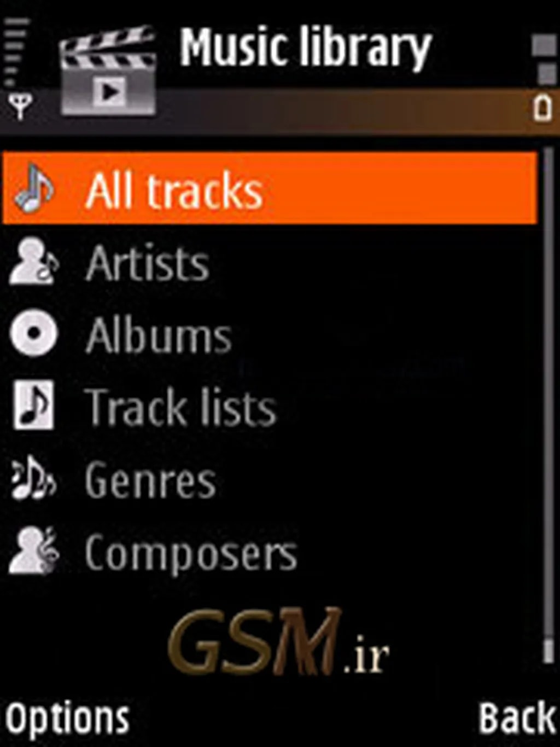
Task: Click the Genres musical notes icon
Action: click(x=34, y=478)
